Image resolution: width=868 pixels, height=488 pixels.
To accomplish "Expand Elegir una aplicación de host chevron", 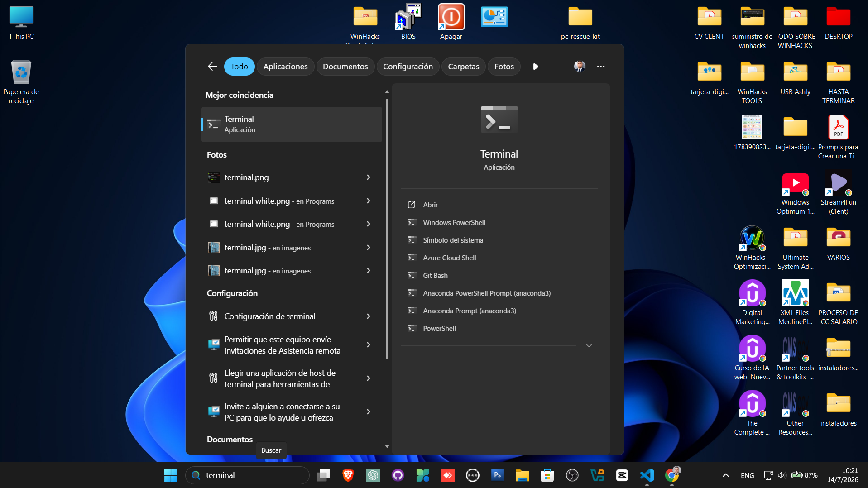I will [x=369, y=378].
